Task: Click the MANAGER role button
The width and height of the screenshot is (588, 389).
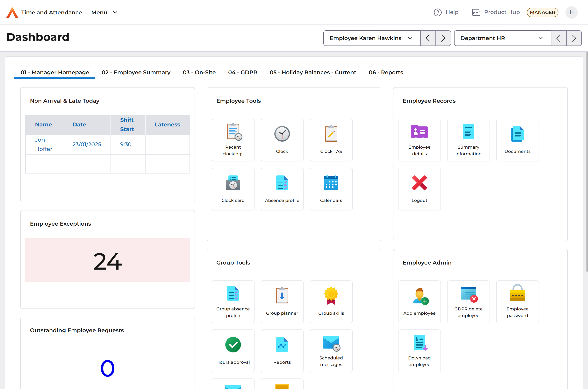Action: point(542,12)
